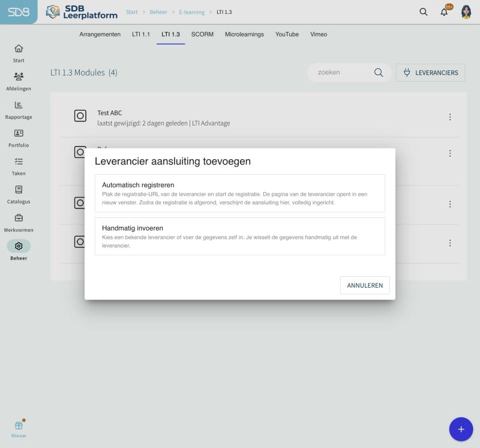Click the header search magnifier icon
The height and width of the screenshot is (448, 480).
(424, 12)
